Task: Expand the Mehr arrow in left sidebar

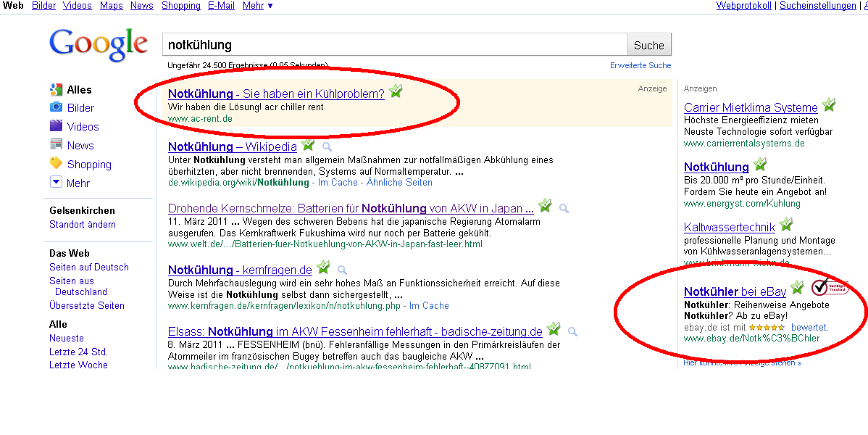Action: [56, 182]
